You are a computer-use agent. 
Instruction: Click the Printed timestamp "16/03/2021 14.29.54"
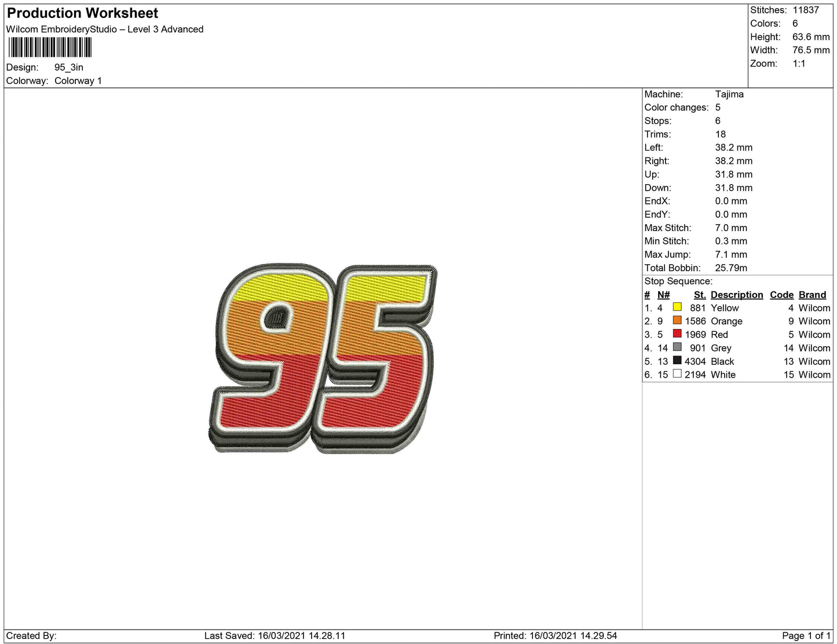[573, 636]
